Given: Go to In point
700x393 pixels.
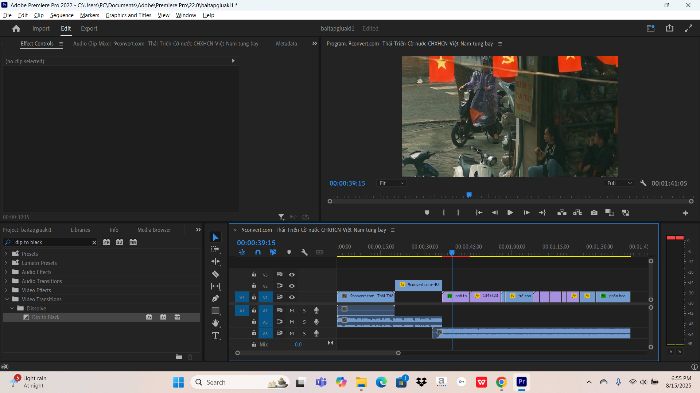Looking at the screenshot, I should [x=479, y=213].
